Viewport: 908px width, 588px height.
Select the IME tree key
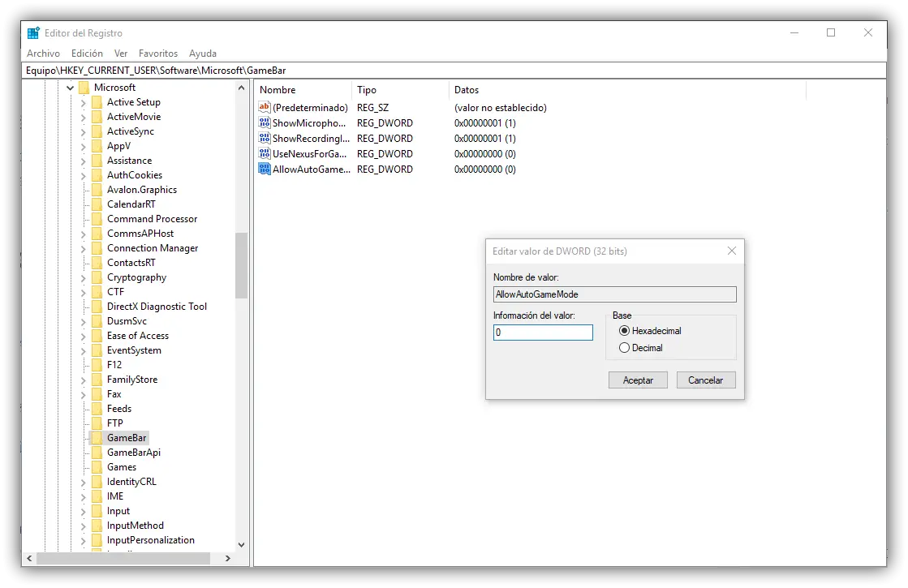click(115, 496)
